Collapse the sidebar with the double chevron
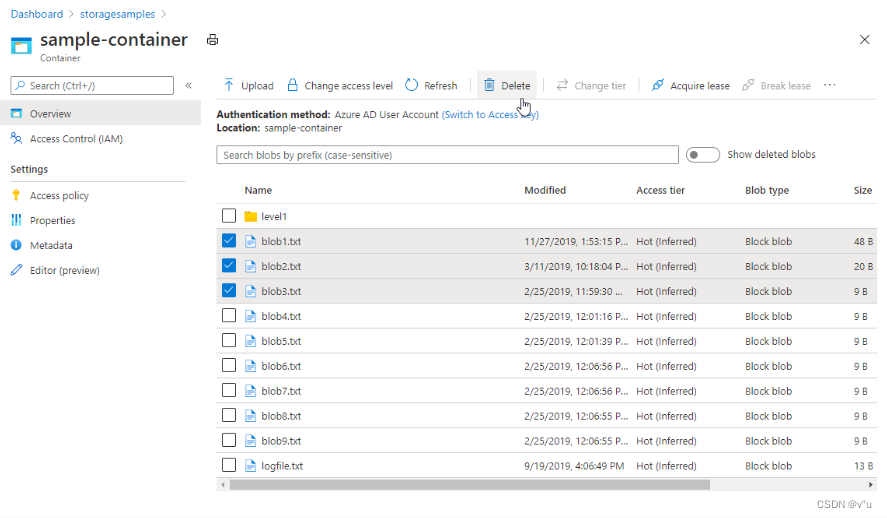The width and height of the screenshot is (887, 518). [x=188, y=85]
